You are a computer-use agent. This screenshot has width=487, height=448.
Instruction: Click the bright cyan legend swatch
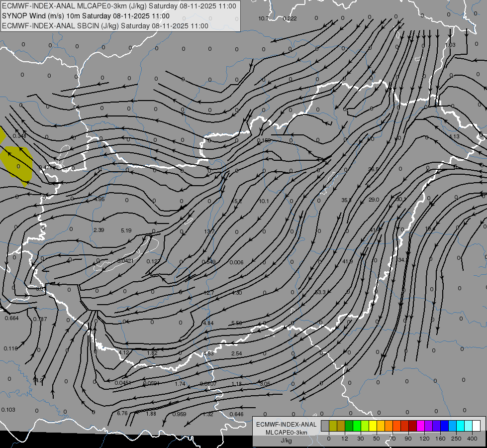[461, 426]
